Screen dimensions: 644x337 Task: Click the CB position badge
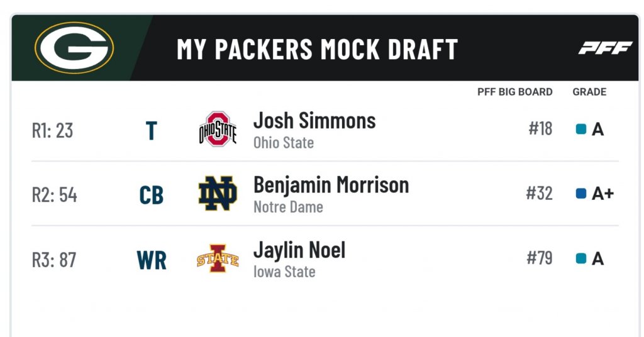tap(151, 196)
